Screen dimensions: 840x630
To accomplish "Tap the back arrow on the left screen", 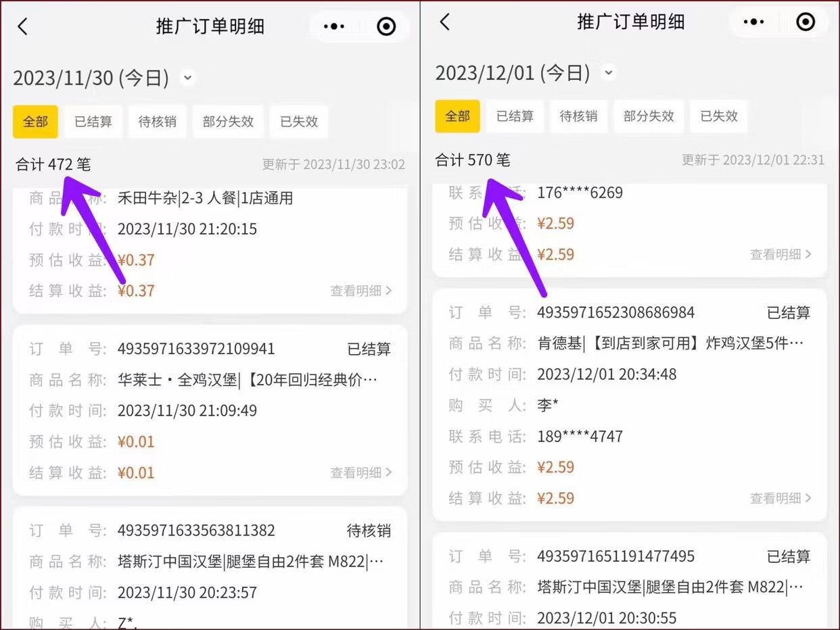I will coord(23,26).
